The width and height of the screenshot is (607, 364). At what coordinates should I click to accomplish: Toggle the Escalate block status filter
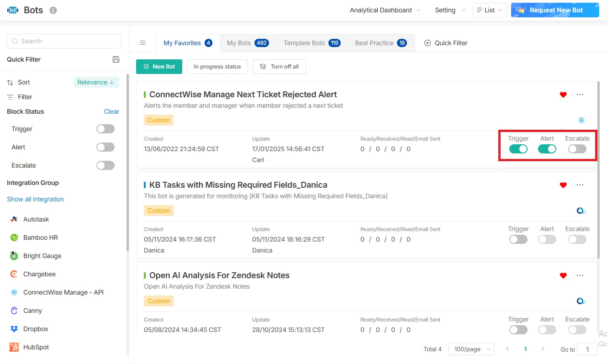pyautogui.click(x=106, y=165)
